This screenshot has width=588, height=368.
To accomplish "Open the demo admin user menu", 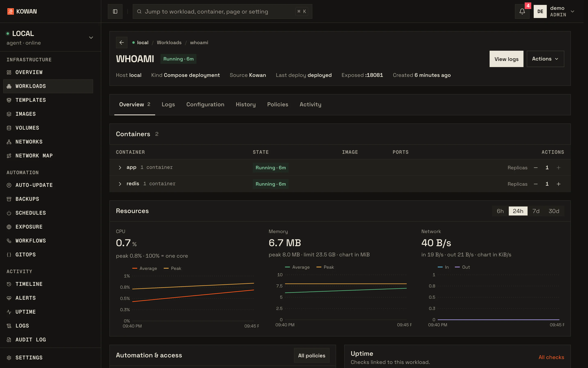I will pos(554,11).
